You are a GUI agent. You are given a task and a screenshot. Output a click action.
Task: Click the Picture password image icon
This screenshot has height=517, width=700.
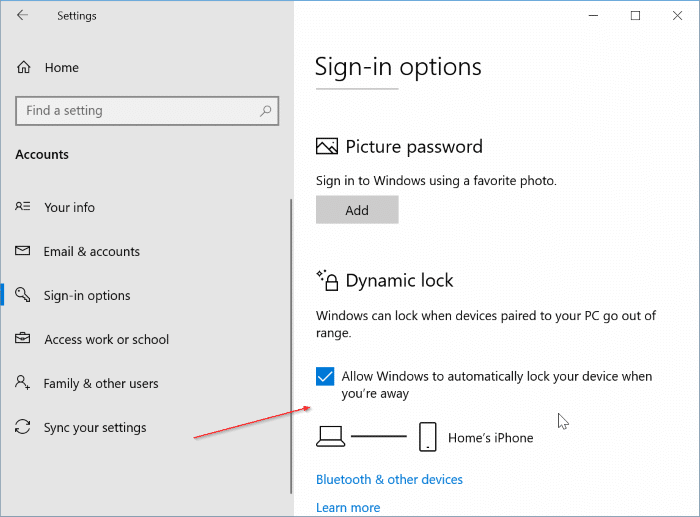tap(327, 146)
